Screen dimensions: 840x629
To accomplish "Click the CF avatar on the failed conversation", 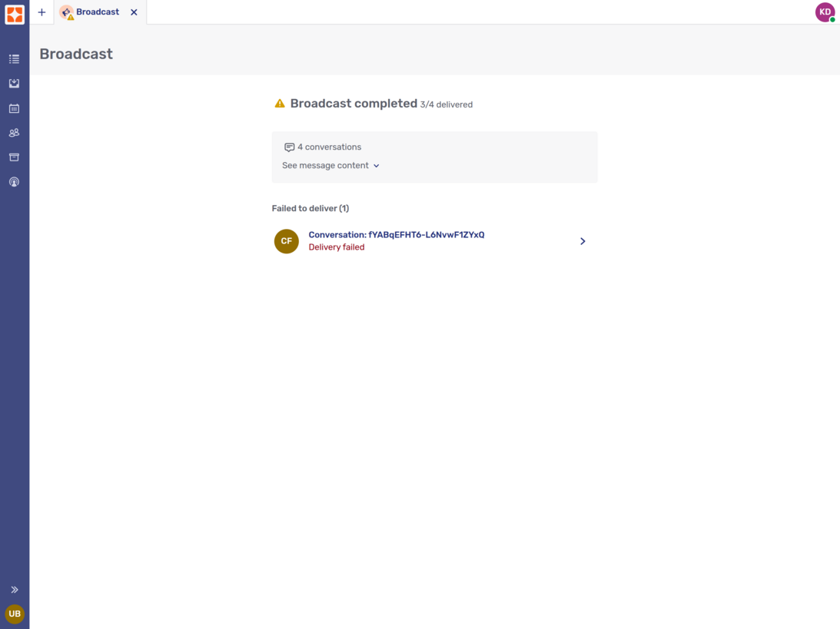I will point(286,241).
